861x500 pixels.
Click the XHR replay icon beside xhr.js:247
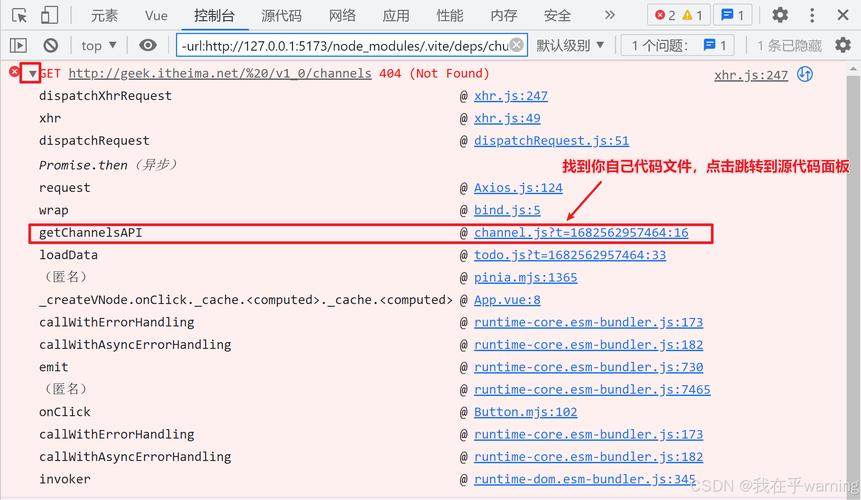pos(804,74)
